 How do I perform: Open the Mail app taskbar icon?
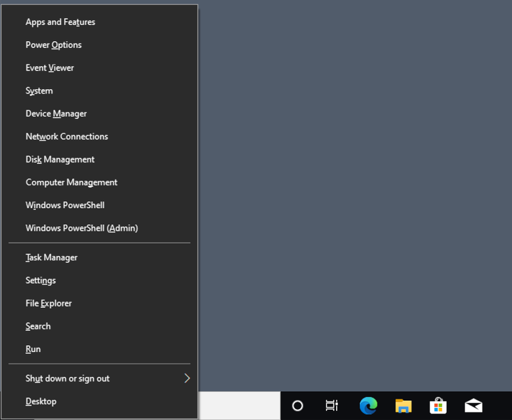(474, 406)
